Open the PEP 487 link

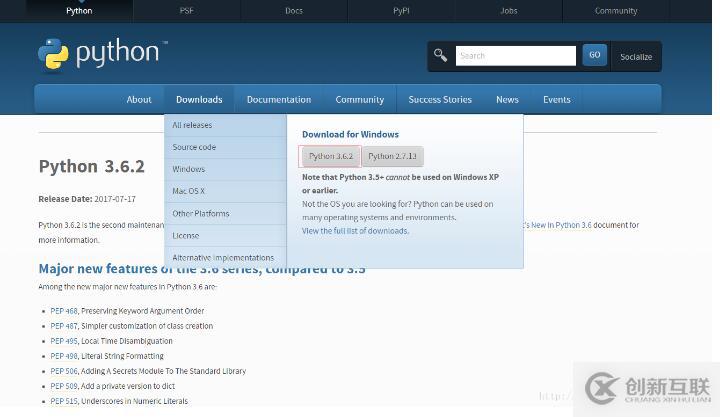click(64, 326)
